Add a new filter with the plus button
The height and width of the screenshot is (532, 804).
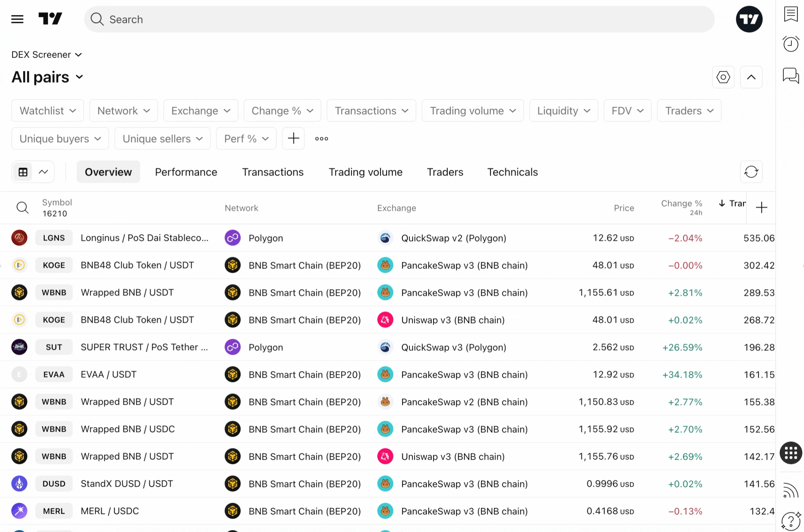click(293, 138)
